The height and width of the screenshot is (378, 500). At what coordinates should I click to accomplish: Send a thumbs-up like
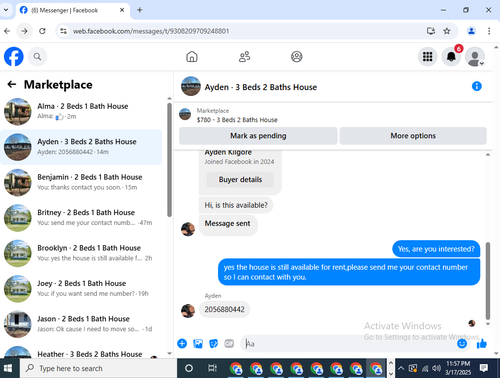tap(482, 343)
